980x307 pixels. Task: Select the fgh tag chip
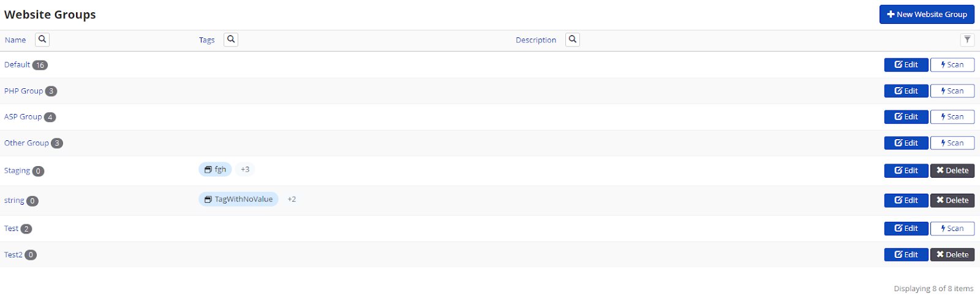[215, 169]
